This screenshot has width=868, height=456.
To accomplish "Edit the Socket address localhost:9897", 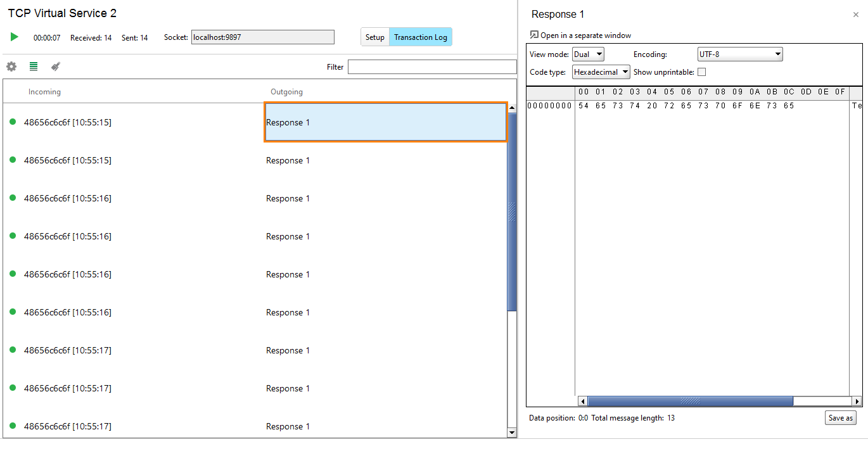I will click(262, 37).
